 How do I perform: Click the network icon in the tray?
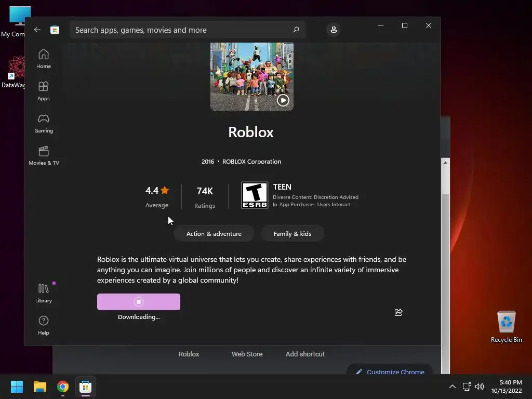point(467,387)
